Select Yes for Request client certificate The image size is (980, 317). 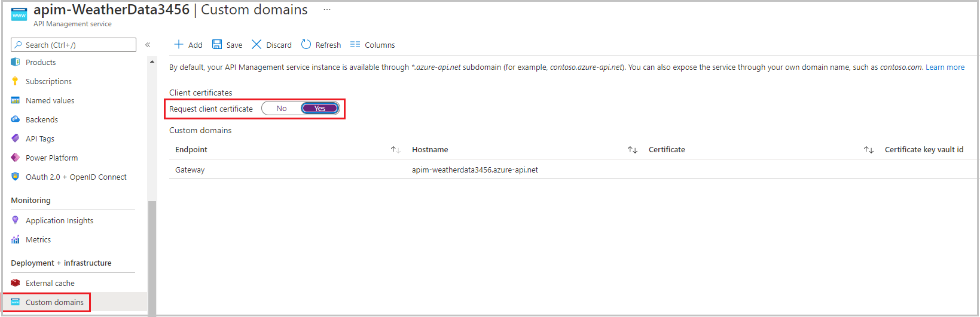tap(320, 109)
